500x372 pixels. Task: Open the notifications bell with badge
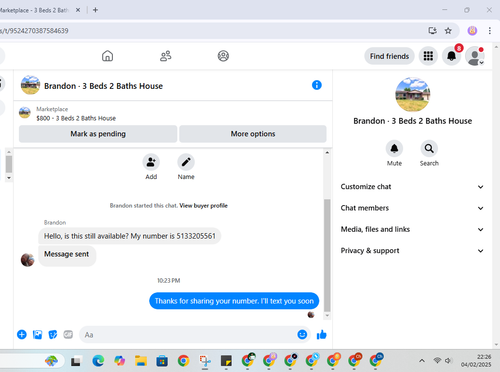pos(451,56)
